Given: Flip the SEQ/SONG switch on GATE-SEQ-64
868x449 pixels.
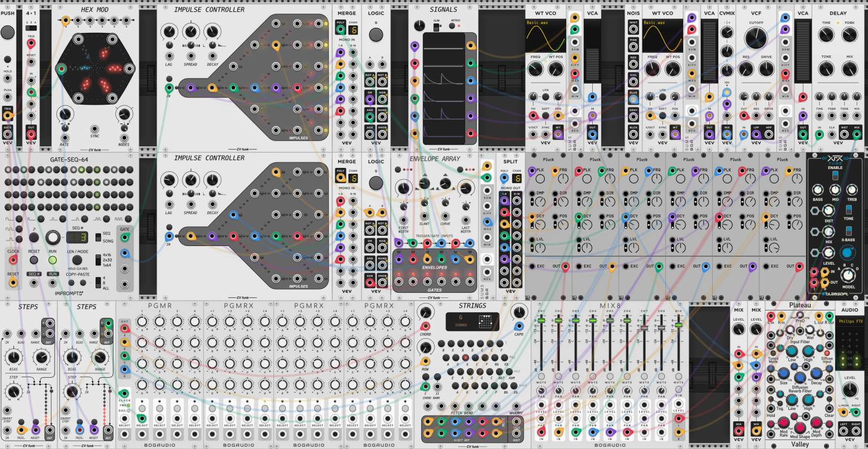Looking at the screenshot, I should click(98, 237).
